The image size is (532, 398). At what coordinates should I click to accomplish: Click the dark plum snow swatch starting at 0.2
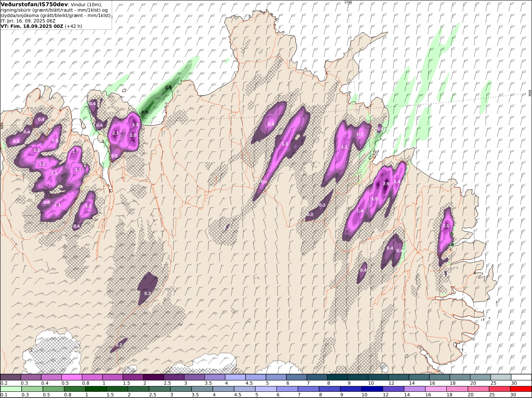10,377
